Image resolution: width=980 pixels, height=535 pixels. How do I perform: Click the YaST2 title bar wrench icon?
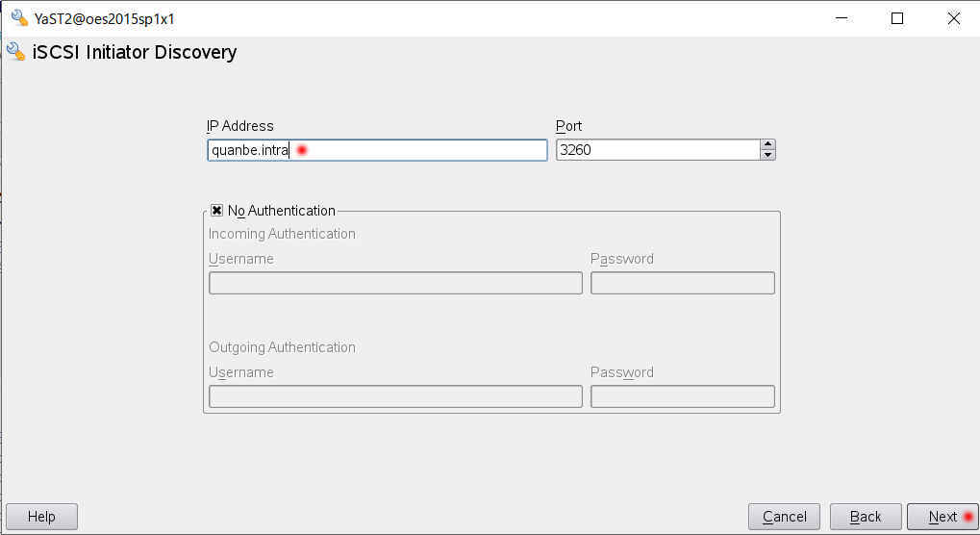pyautogui.click(x=19, y=18)
